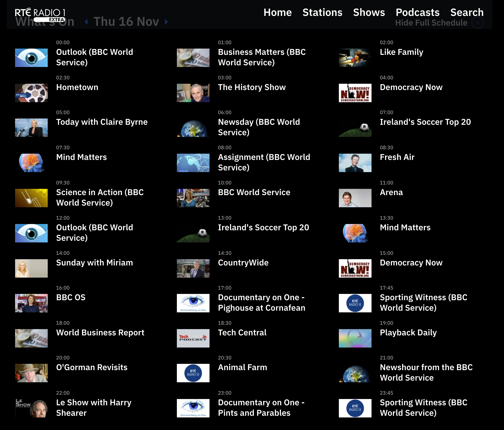Image resolution: width=504 pixels, height=430 pixels.
Task: Select 13:00 Ireland's Soccer Top 20 title
Action: (264, 228)
